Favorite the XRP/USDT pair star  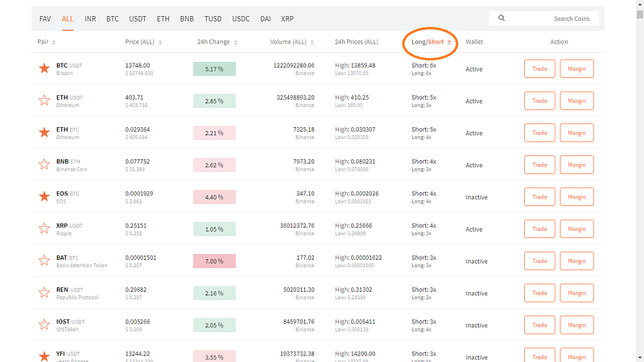coord(44,228)
